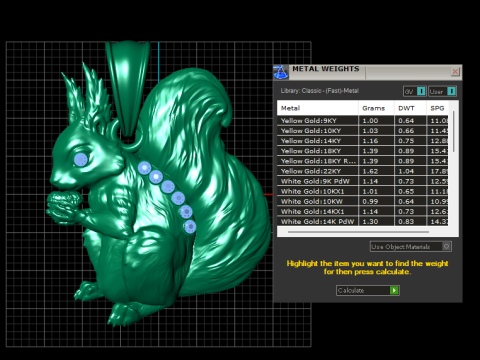The image size is (480, 360).
Task: Toggle the User library switch
Action: pos(442,91)
